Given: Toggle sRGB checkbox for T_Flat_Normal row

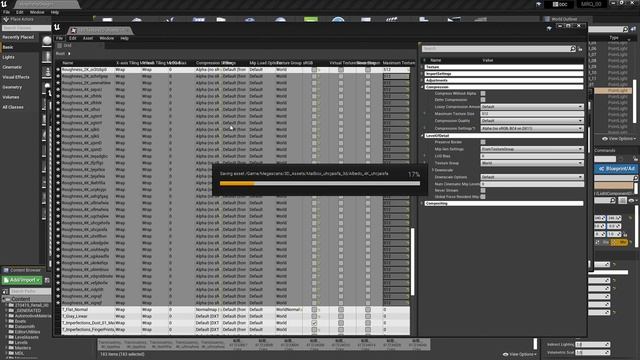Looking at the screenshot, I should [x=314, y=310].
